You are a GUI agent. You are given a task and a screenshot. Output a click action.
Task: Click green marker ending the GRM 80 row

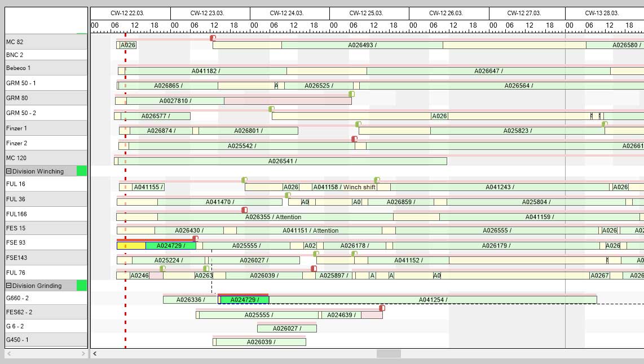click(x=351, y=94)
